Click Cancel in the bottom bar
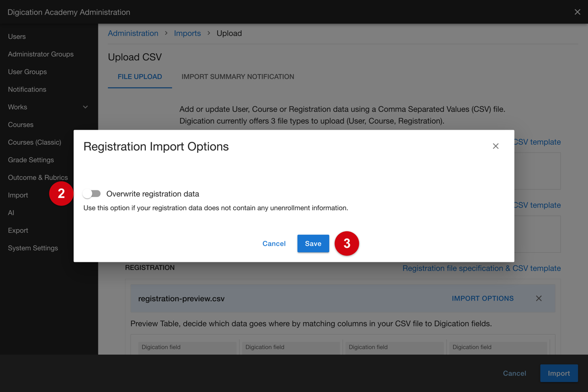 coord(514,373)
